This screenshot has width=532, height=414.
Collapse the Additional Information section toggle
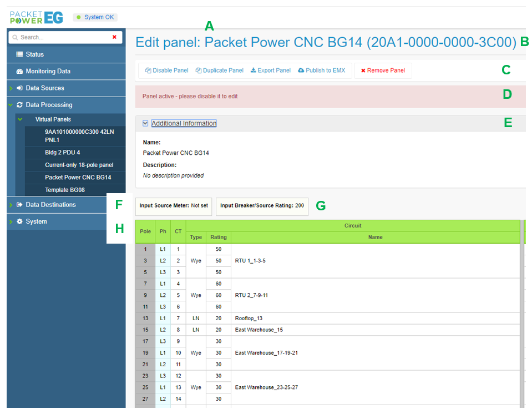point(145,124)
